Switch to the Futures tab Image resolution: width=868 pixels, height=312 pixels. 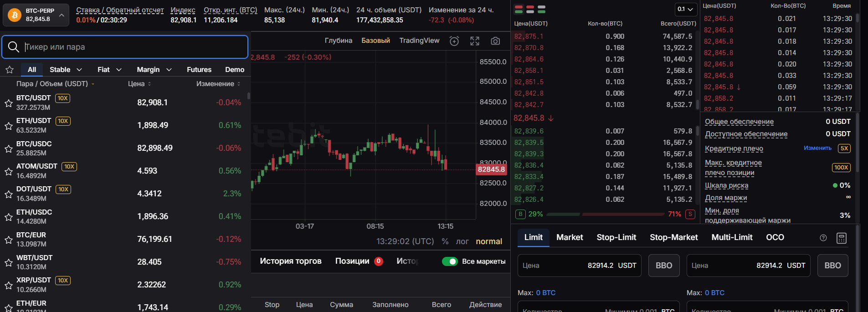tap(199, 70)
